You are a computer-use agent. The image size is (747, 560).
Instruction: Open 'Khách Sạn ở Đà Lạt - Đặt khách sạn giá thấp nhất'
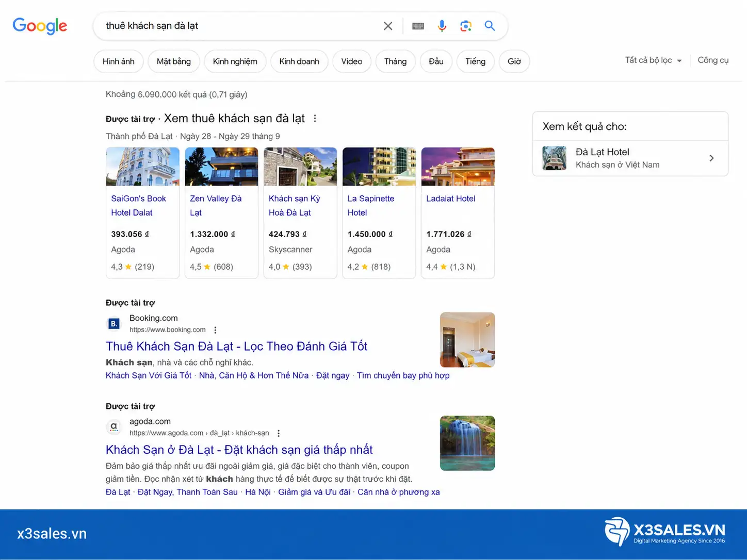(239, 450)
